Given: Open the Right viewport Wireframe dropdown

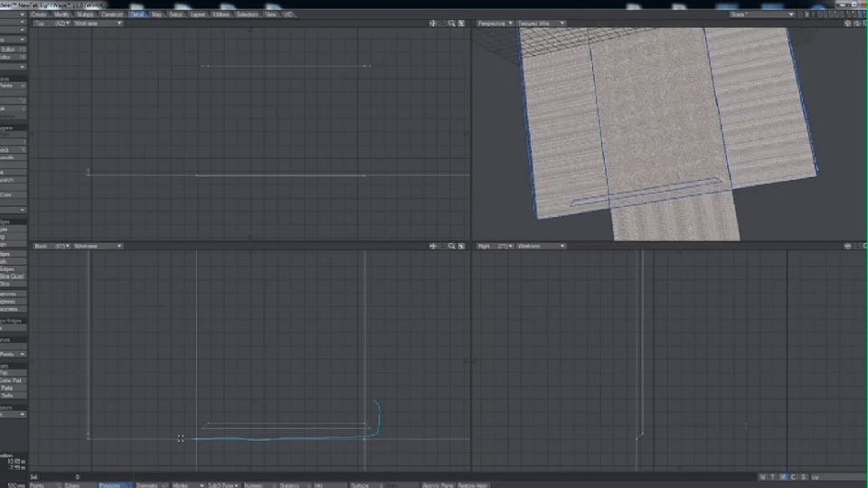Looking at the screenshot, I should [541, 246].
